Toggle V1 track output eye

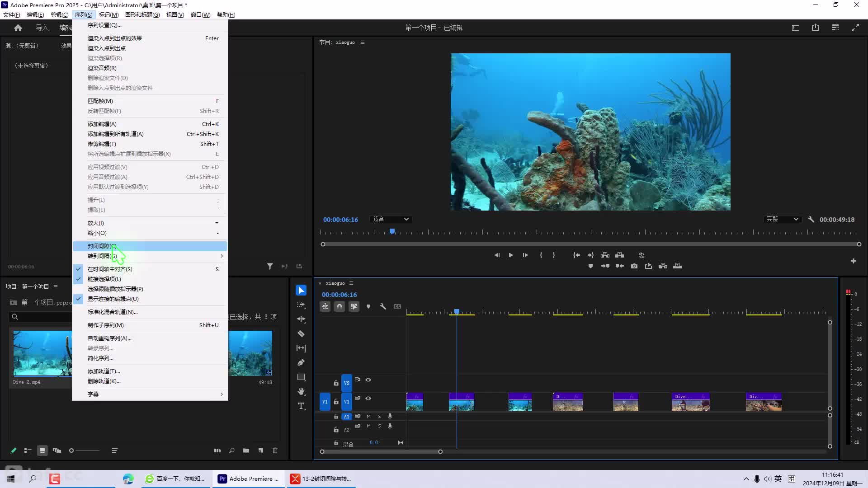[368, 398]
